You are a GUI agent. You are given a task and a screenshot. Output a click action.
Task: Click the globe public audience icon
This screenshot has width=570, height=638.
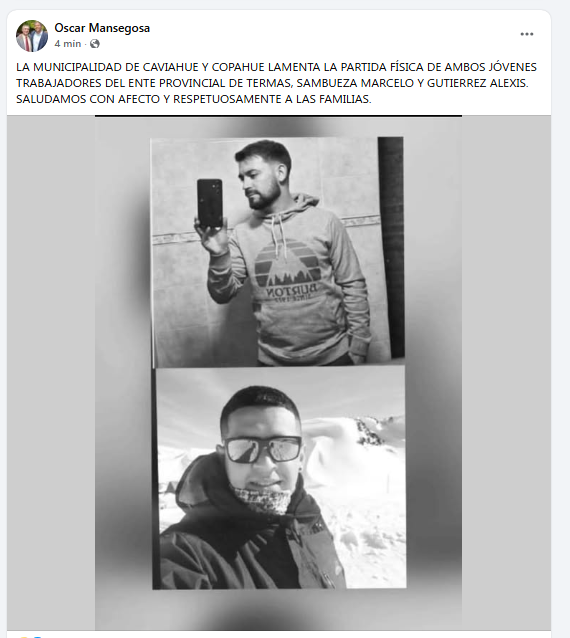95,44
